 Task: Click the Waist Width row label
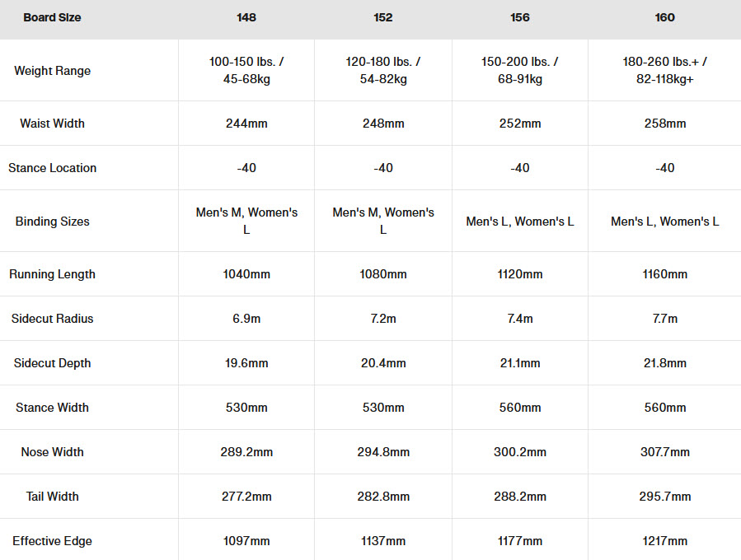click(52, 124)
